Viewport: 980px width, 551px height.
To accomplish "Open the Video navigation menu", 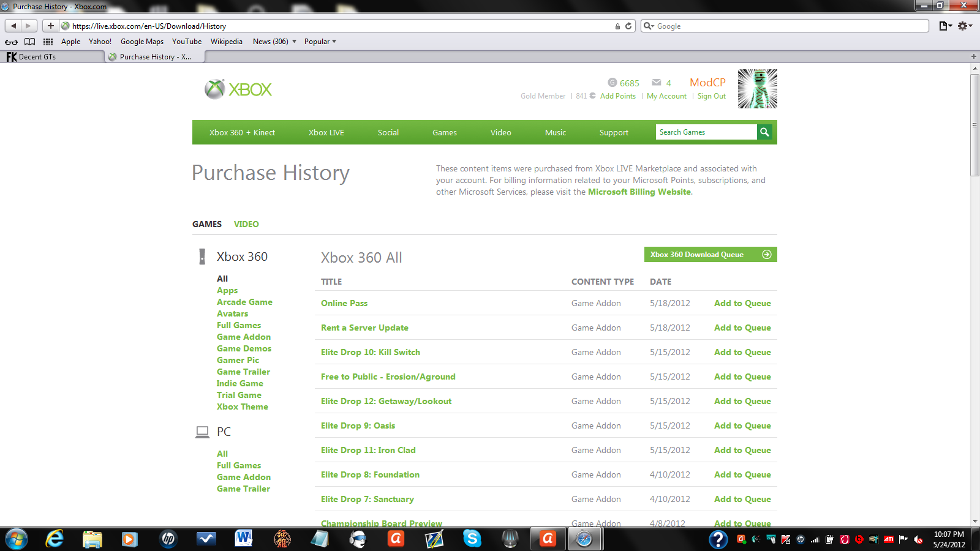I will click(x=501, y=132).
